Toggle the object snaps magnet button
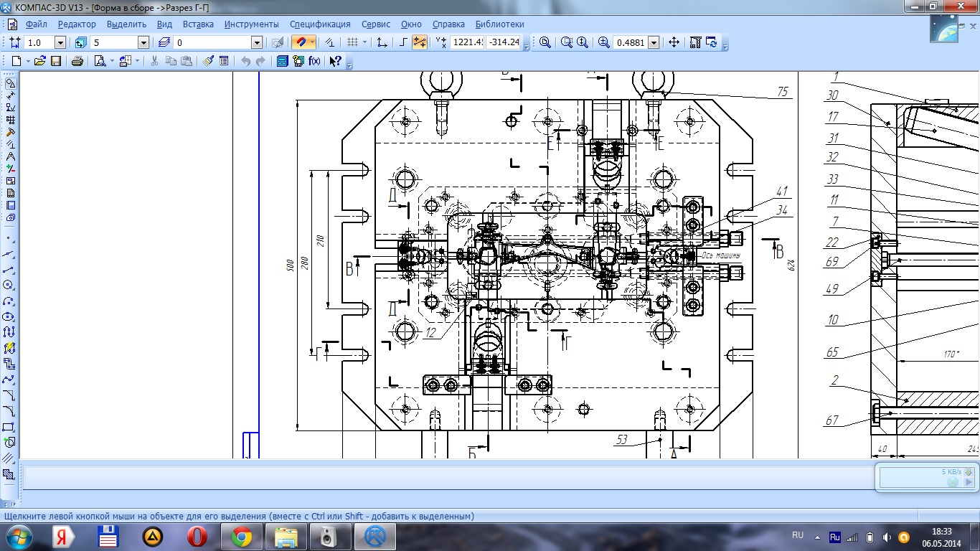Viewport: 980px width, 551px height. click(x=302, y=42)
